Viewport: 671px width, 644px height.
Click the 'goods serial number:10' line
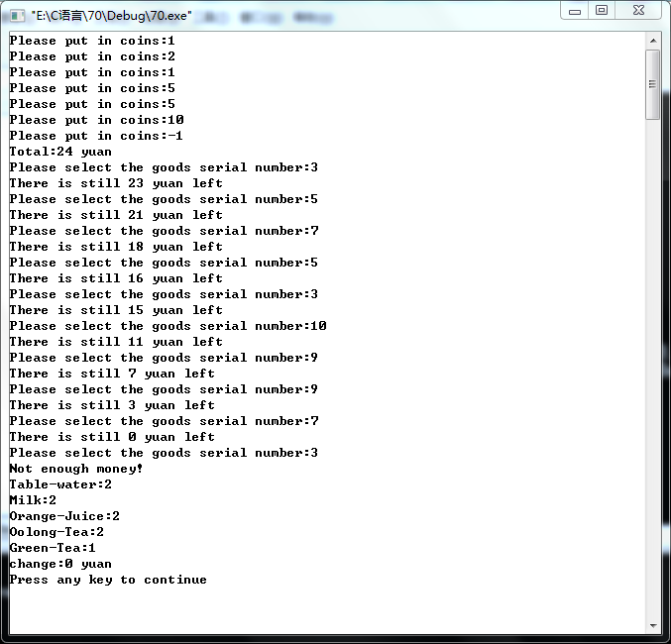point(168,326)
